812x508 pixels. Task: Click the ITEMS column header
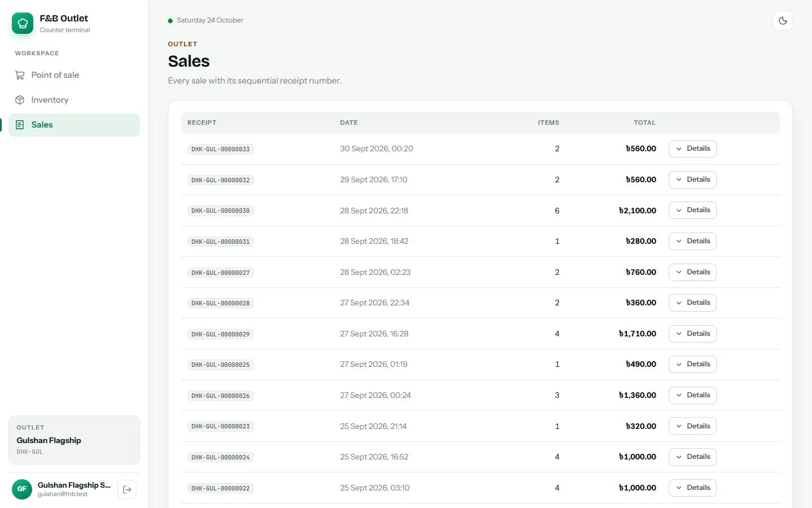coord(549,122)
